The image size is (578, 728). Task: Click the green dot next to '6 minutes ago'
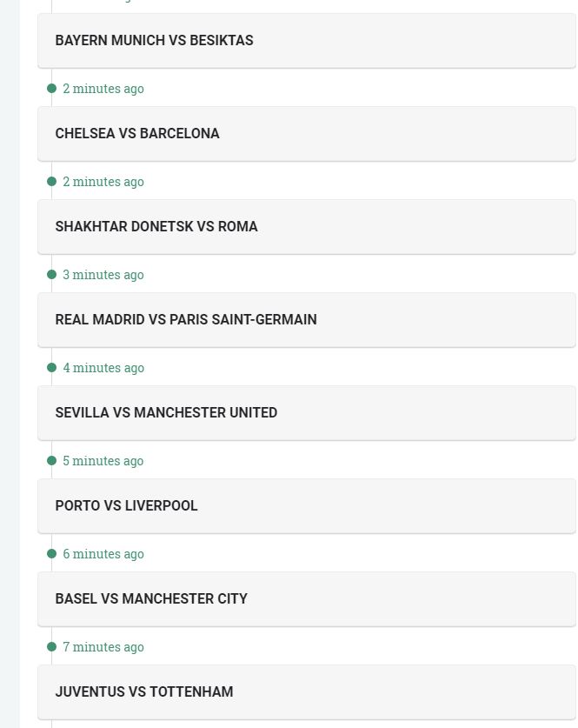pyautogui.click(x=51, y=554)
